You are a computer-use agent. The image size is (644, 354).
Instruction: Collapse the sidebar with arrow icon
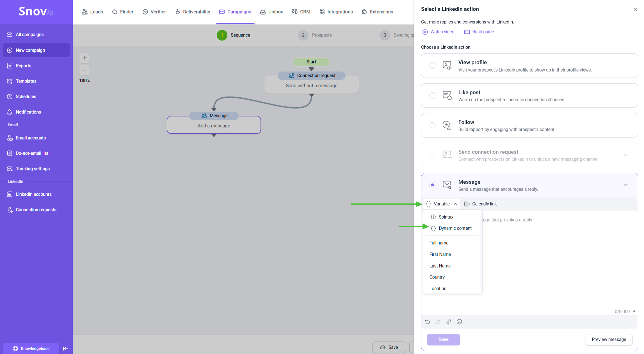pyautogui.click(x=65, y=348)
